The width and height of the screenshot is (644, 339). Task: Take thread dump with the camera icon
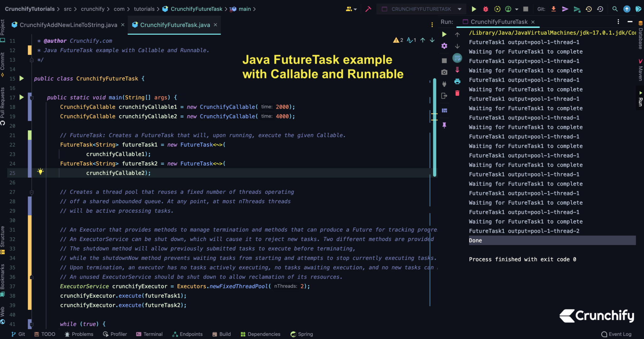tap(444, 72)
